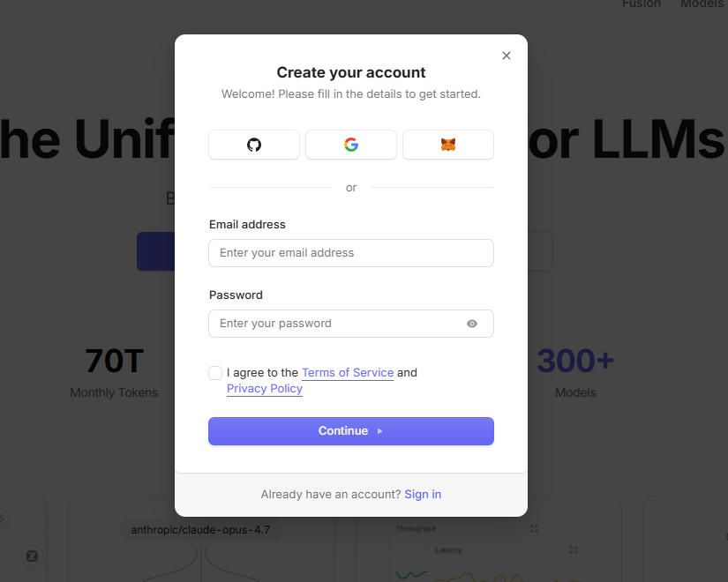
Task: Select the anthropic/claude-opus-4.7 model label
Action: (x=200, y=530)
